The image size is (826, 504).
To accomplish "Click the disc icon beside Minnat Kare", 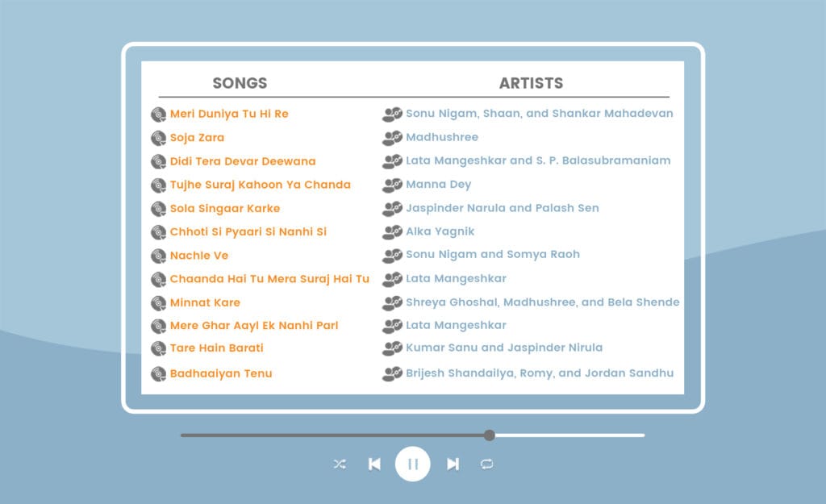I will pos(159,303).
